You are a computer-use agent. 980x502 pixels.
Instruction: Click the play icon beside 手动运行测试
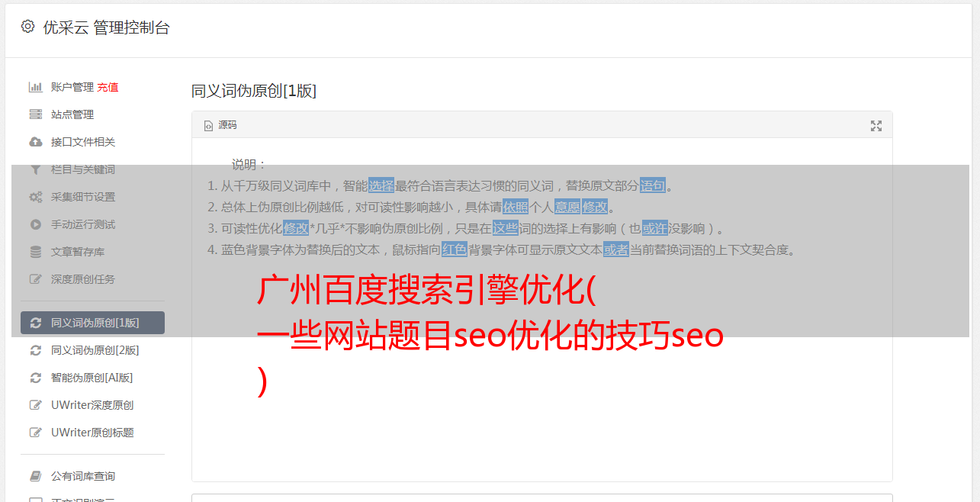click(35, 224)
